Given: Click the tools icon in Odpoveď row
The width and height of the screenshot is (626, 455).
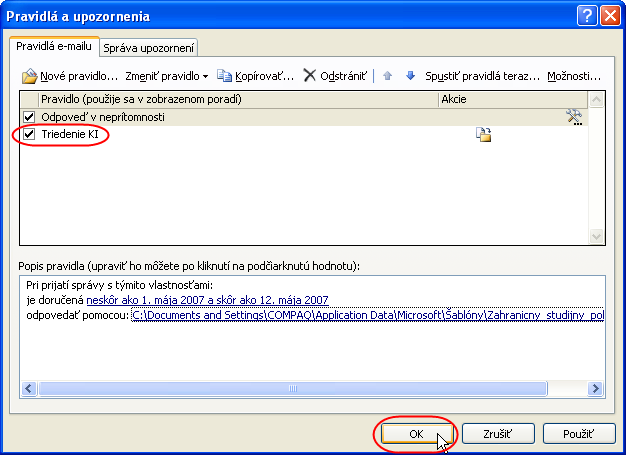Looking at the screenshot, I should 574,117.
